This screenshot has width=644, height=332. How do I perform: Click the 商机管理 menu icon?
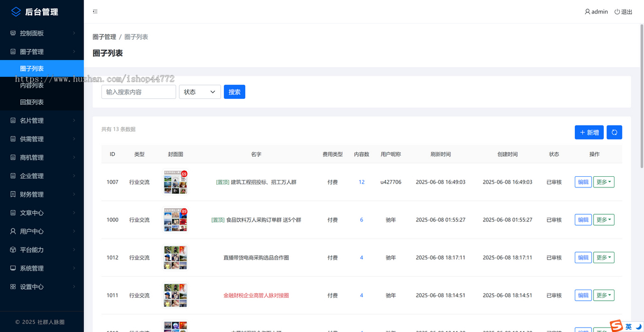[13, 157]
